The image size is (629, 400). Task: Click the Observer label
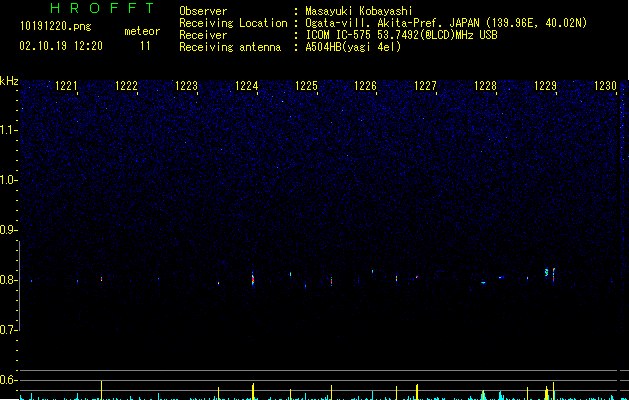click(x=203, y=11)
